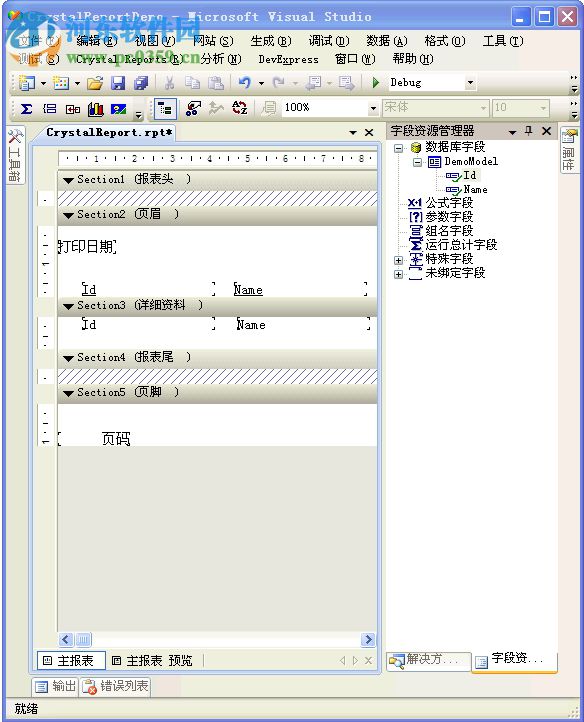Collapse the 数据库字段 tree node
Viewport: 584px width, 722px height.
pos(398,148)
